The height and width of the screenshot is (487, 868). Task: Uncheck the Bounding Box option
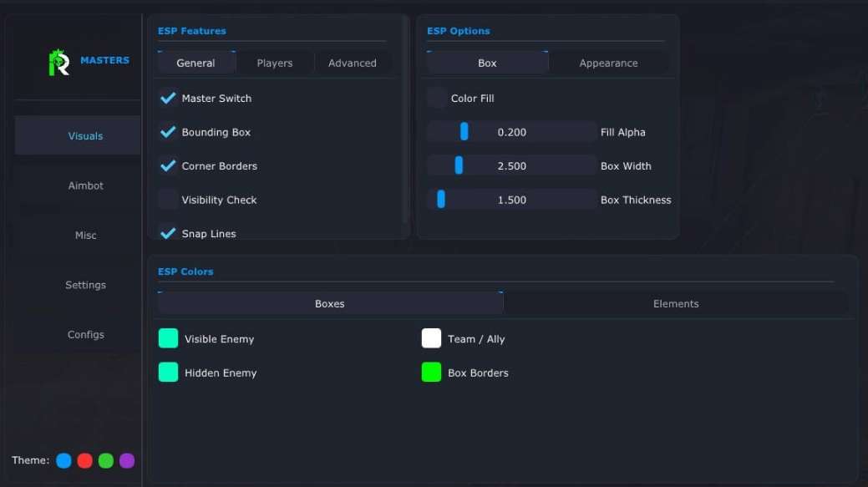(168, 132)
